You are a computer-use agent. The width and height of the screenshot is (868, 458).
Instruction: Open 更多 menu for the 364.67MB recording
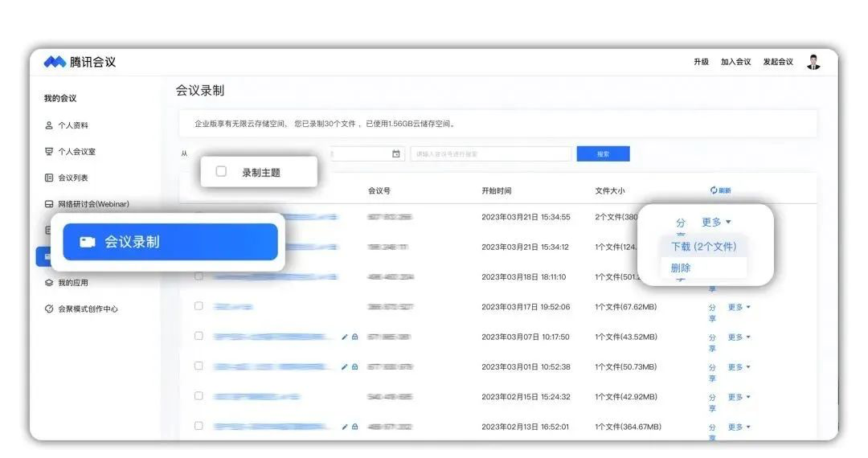tap(739, 427)
